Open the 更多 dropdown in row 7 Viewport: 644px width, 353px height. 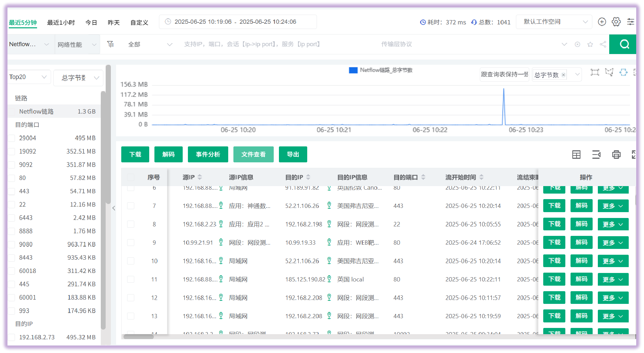(x=613, y=206)
